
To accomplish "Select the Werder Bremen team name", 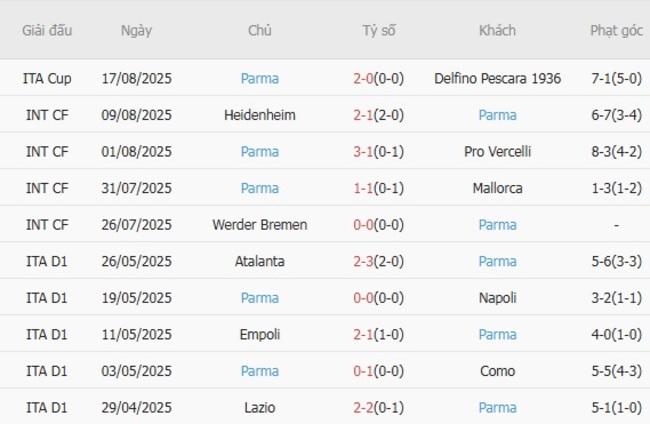I will [x=260, y=225].
